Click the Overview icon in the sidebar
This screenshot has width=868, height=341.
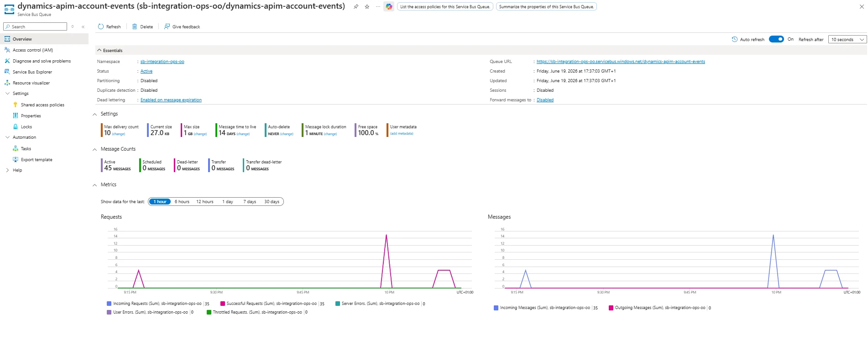(7, 39)
